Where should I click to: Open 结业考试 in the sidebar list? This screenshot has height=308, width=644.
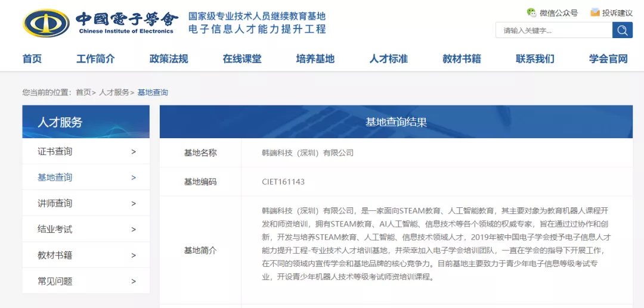coord(86,229)
